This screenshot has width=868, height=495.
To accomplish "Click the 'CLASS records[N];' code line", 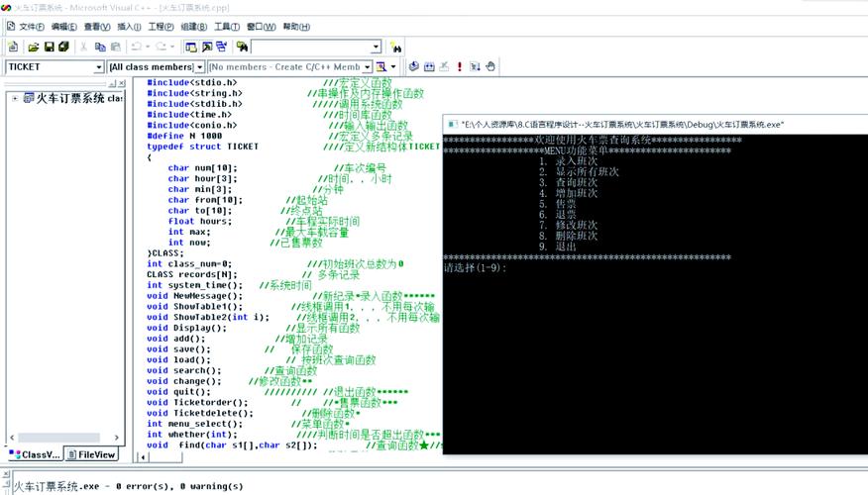I will tap(192, 274).
